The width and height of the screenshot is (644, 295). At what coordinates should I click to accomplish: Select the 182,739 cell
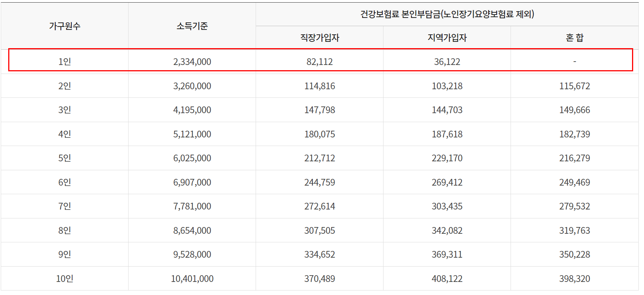point(574,134)
